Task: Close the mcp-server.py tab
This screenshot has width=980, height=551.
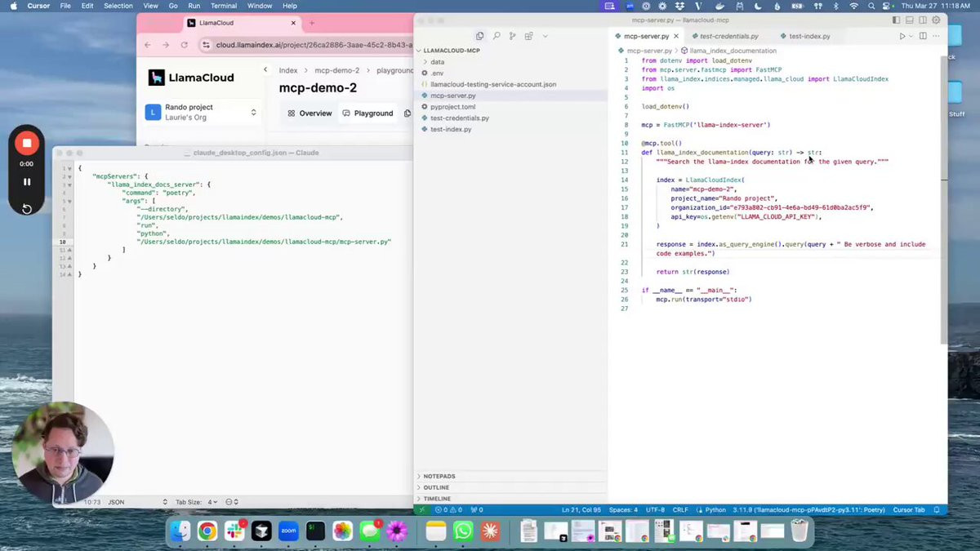Action: tap(676, 37)
